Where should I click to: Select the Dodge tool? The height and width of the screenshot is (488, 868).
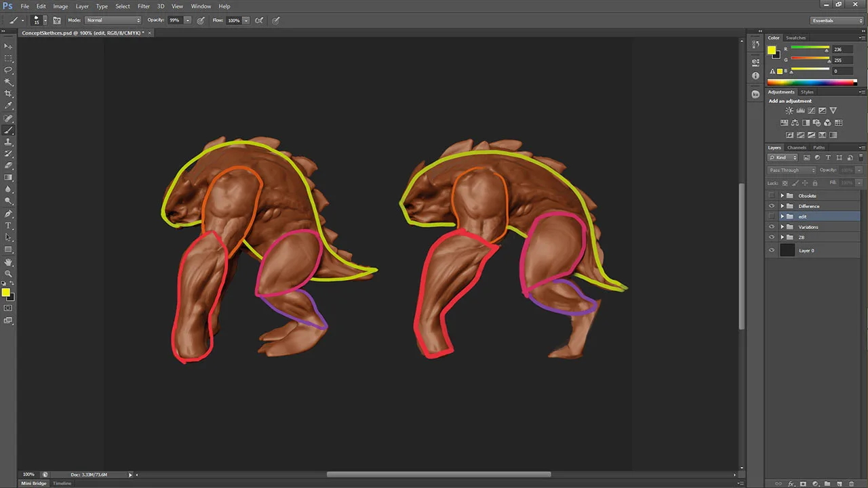[x=8, y=201]
